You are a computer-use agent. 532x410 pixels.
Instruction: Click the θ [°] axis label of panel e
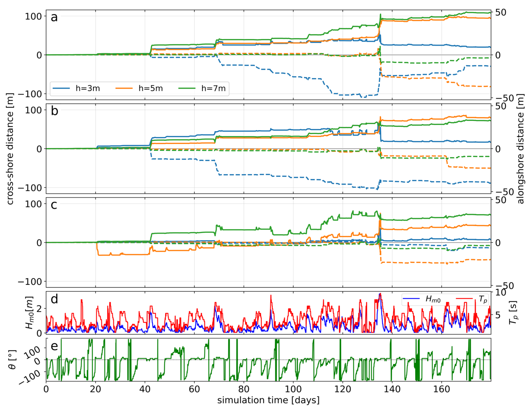(x=12, y=360)
